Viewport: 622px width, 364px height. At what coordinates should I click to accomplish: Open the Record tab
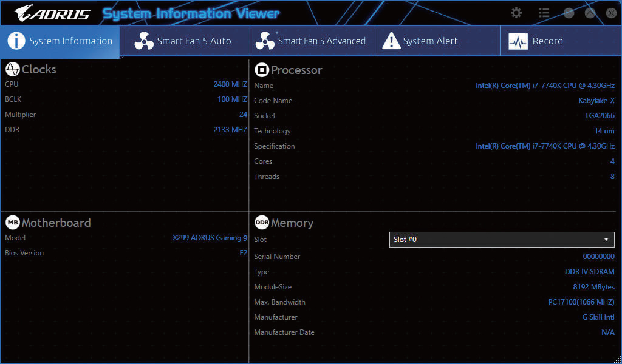(547, 41)
